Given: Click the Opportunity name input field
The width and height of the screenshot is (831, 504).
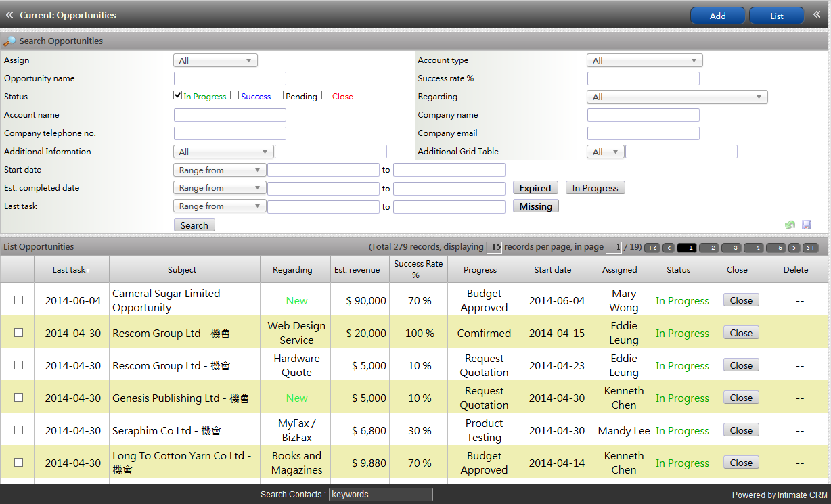Looking at the screenshot, I should (x=230, y=78).
